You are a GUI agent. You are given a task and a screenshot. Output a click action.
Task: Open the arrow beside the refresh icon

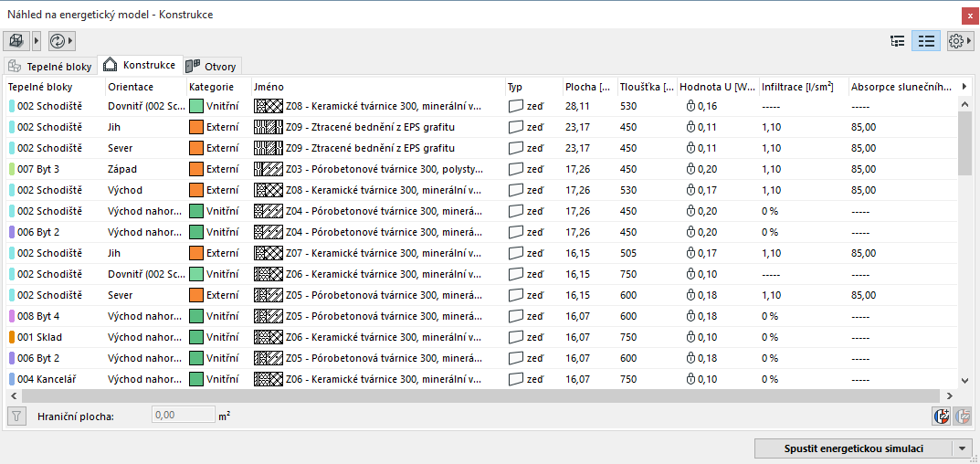point(71,41)
